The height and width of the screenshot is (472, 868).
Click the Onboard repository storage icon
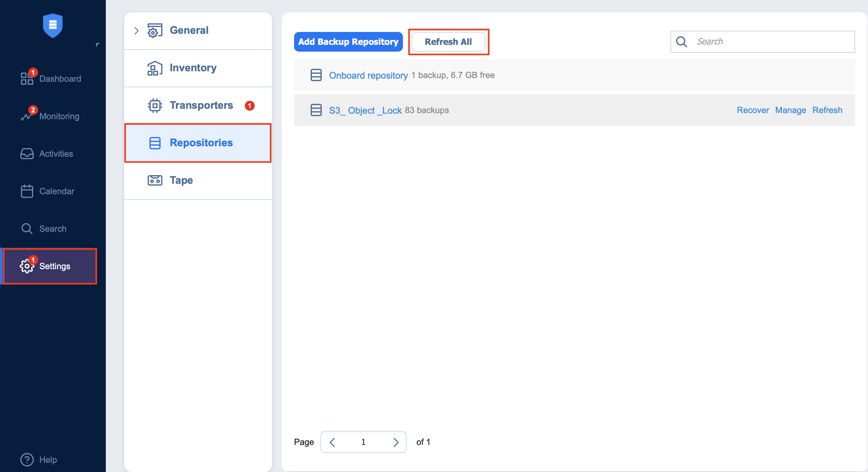click(316, 75)
